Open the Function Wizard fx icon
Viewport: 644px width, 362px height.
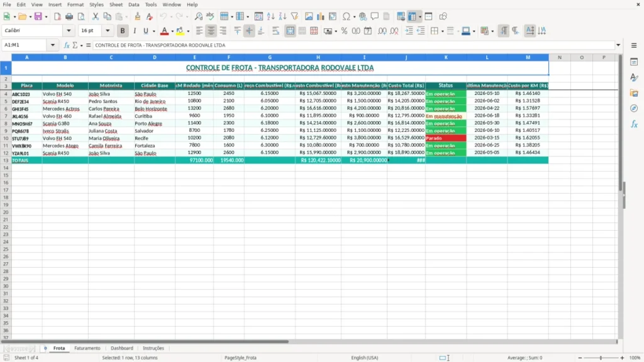[x=67, y=45]
